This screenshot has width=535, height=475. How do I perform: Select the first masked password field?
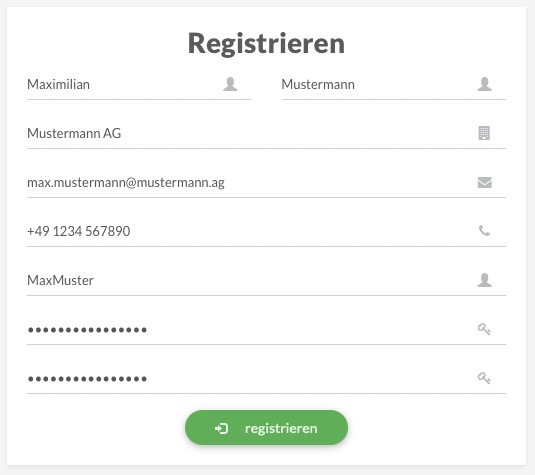[266, 330]
